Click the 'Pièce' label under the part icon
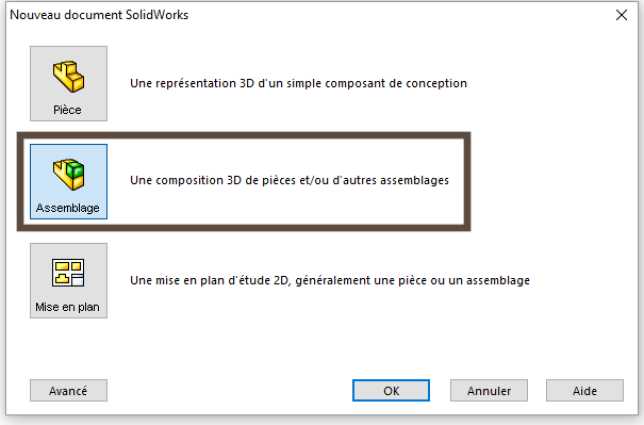Image resolution: width=644 pixels, height=425 pixels. [68, 110]
